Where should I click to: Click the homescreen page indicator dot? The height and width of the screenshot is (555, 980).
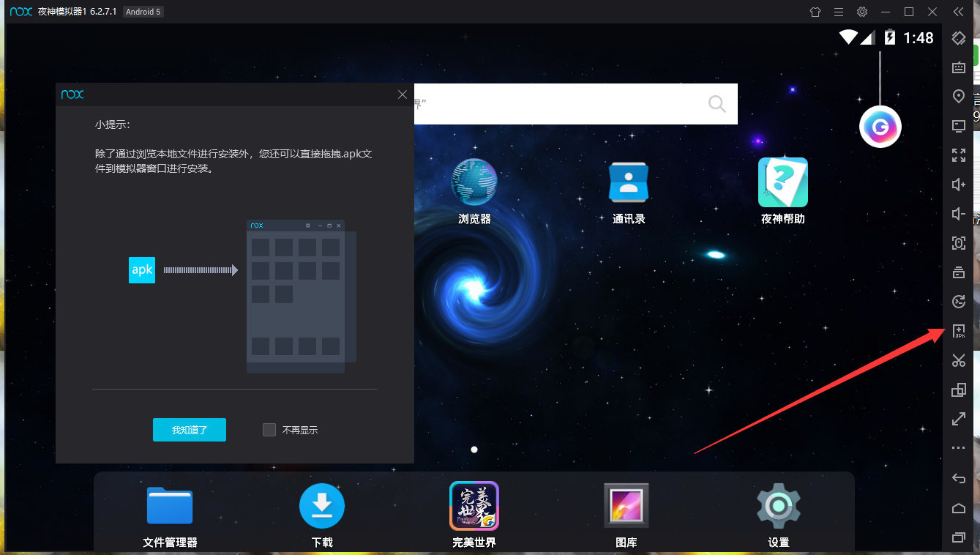coord(474,449)
